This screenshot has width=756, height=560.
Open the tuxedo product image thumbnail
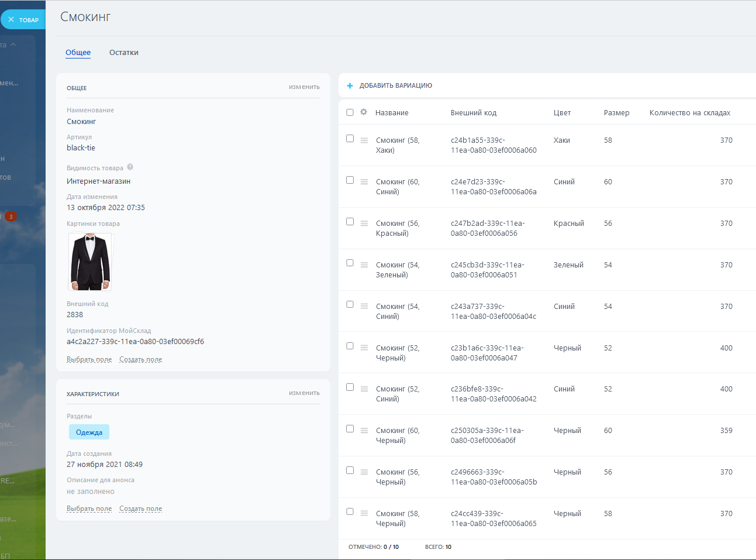click(x=90, y=262)
